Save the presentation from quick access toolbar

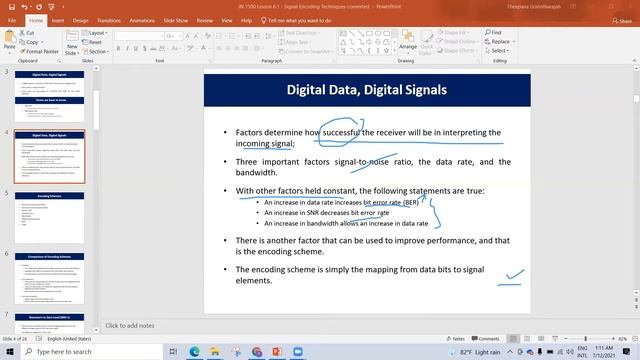coord(11,7)
